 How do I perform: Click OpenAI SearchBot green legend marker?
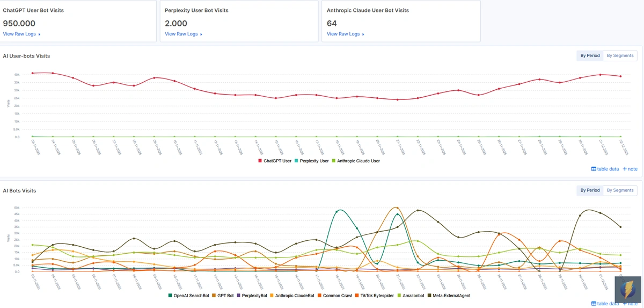click(170, 296)
